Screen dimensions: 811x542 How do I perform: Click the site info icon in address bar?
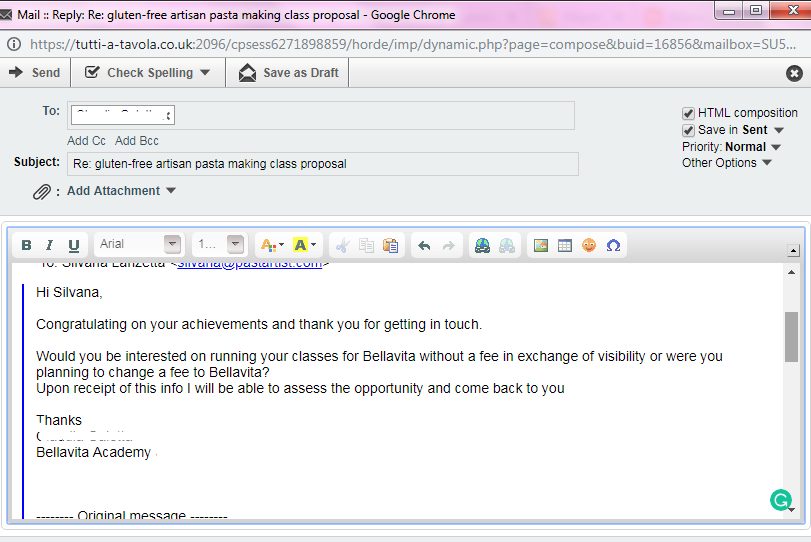click(x=14, y=44)
